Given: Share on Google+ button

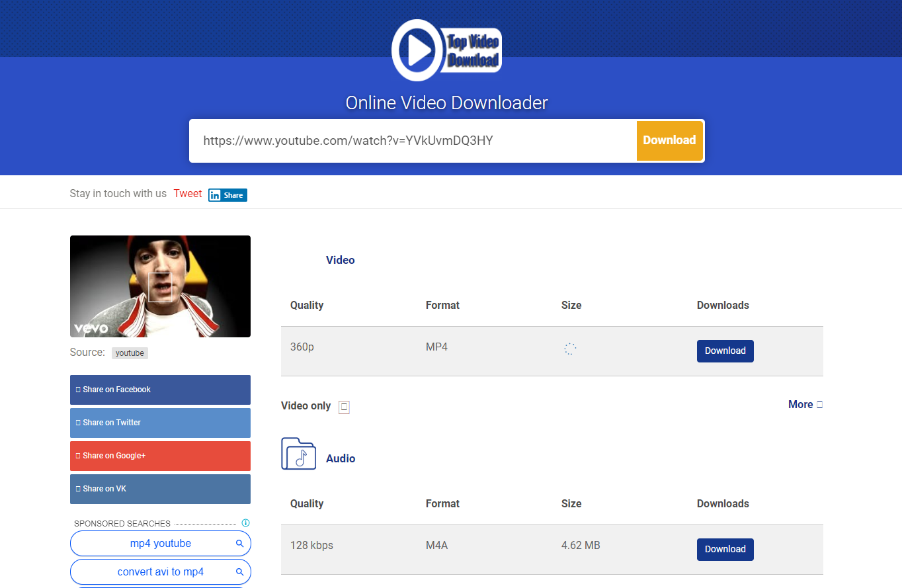Looking at the screenshot, I should [160, 456].
